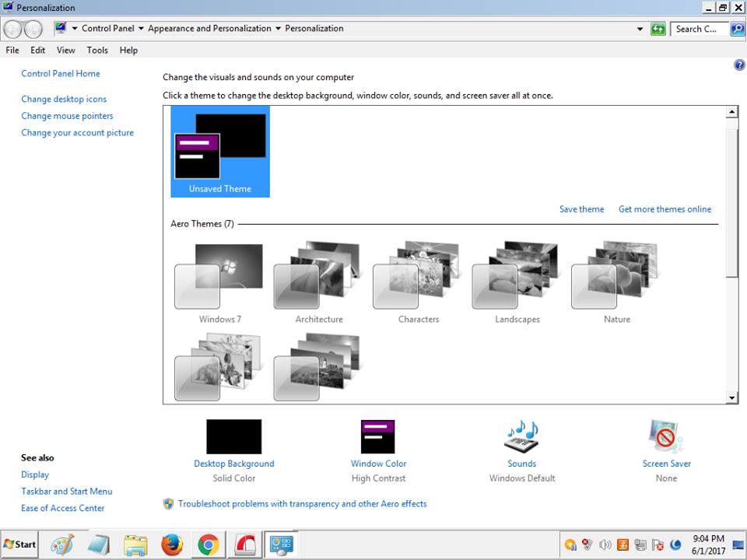Open the blue Help question icon
The height and width of the screenshot is (560, 747).
[x=739, y=65]
